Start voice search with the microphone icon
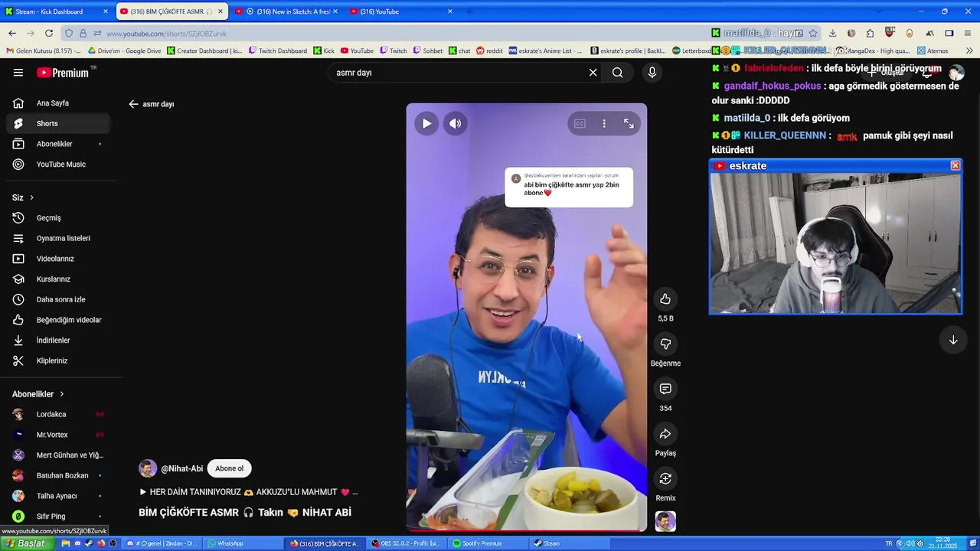This screenshot has height=551, width=980. 652,73
